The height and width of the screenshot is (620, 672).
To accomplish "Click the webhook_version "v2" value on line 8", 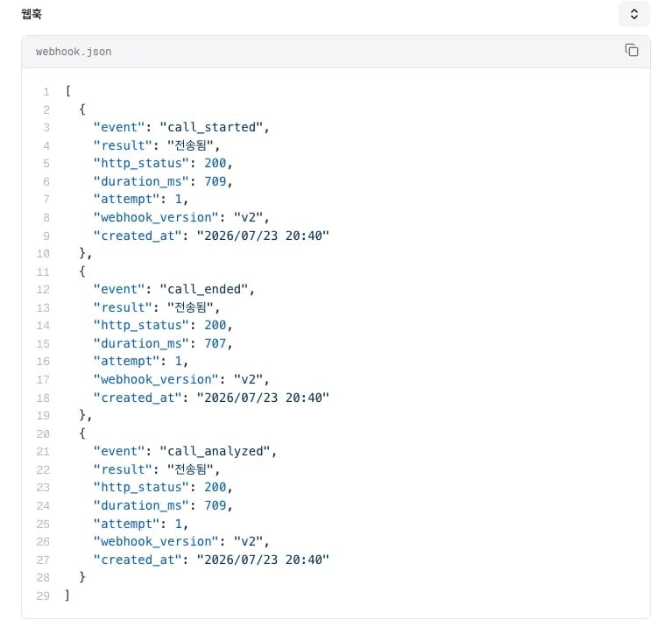I will click(x=248, y=217).
